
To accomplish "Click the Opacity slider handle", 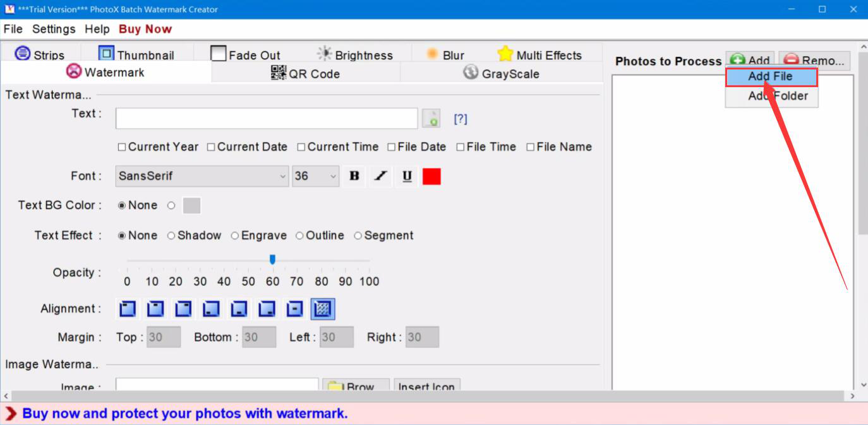I will [272, 260].
